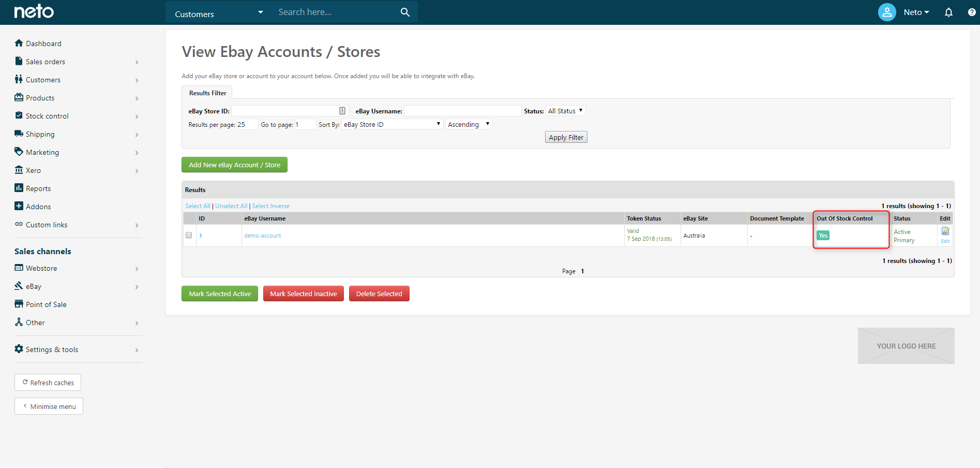This screenshot has height=468, width=980.
Task: Open Dashboard in the sidebar
Action: pyautogui.click(x=43, y=43)
